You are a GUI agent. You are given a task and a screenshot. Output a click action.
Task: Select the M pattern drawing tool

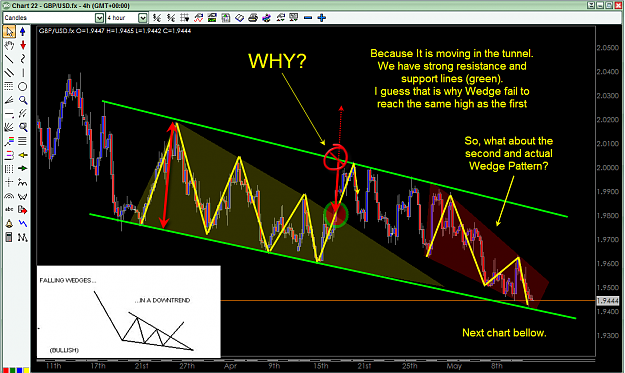(23, 238)
